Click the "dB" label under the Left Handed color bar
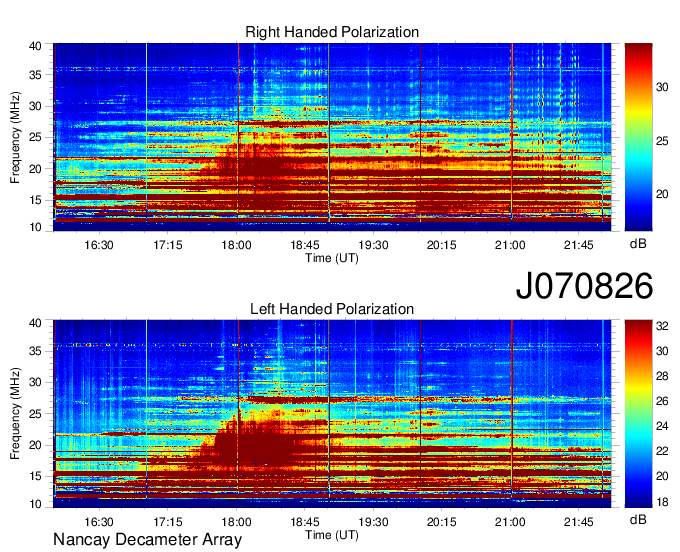This screenshot has width=680, height=552. [x=638, y=519]
